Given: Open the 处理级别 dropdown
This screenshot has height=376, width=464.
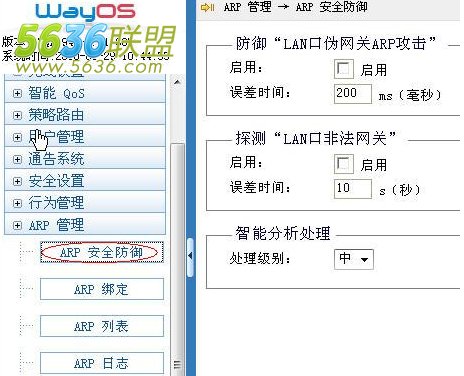Looking at the screenshot, I should pos(354,259).
